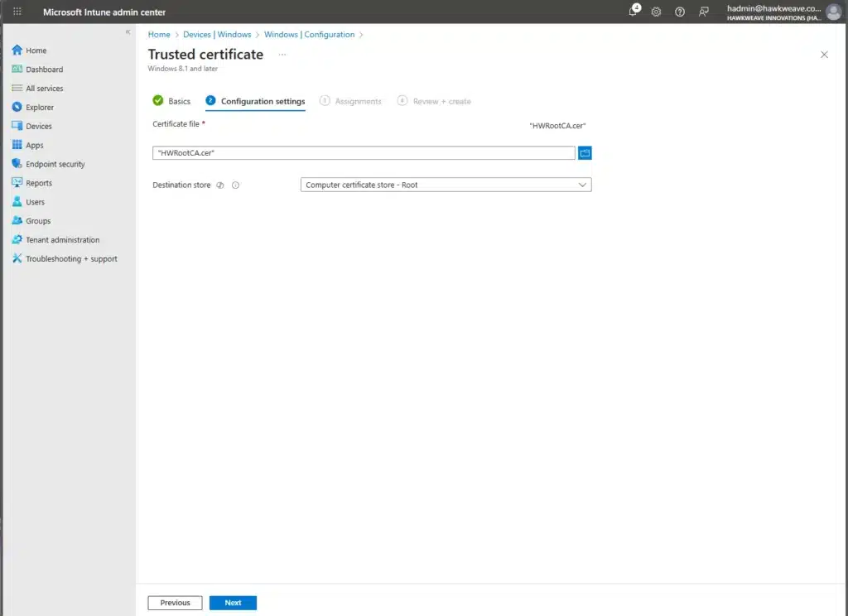Click the Endpoint security shield icon

(17, 164)
